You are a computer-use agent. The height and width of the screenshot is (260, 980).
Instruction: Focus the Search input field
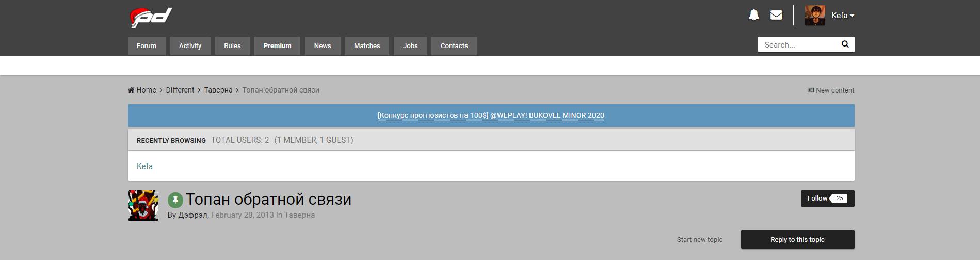point(798,45)
